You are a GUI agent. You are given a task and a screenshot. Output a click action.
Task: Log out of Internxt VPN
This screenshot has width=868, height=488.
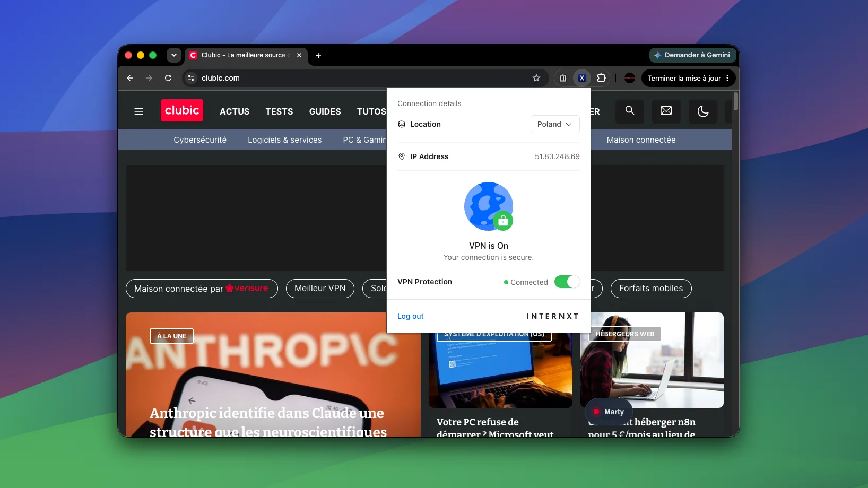pos(411,316)
